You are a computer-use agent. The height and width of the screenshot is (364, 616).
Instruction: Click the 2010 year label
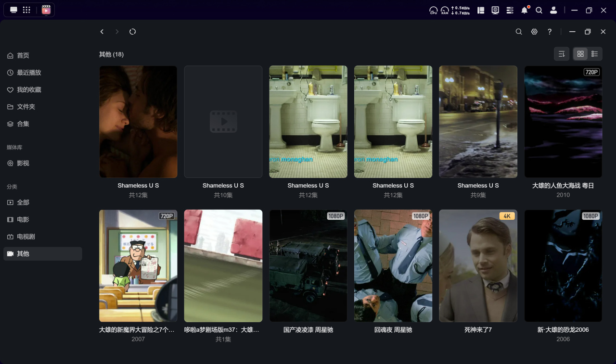(x=563, y=195)
